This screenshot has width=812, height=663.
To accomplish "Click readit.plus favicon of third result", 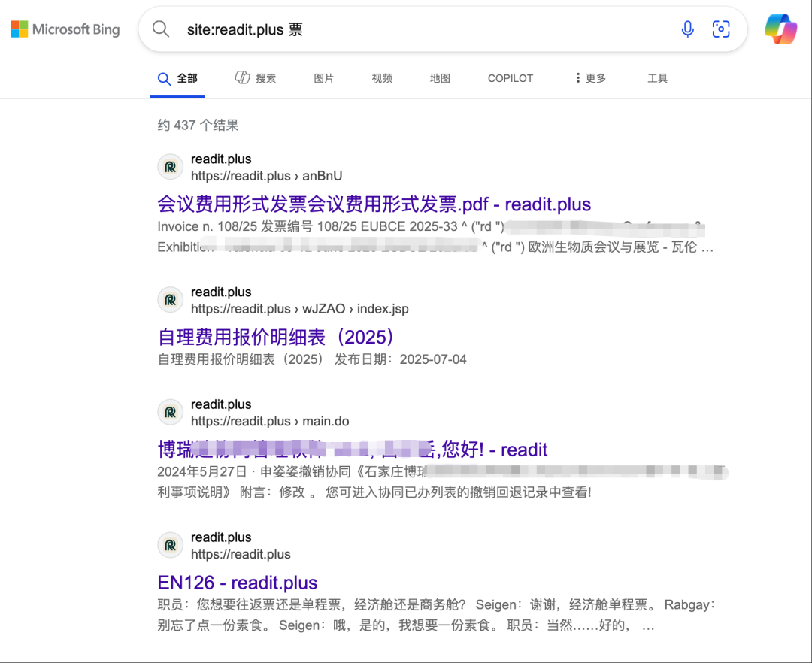I will point(171,413).
